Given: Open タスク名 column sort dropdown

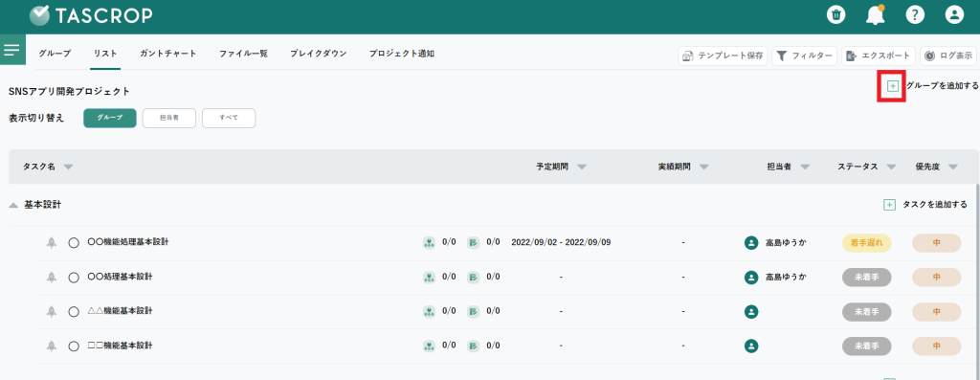Looking at the screenshot, I should 68,168.
